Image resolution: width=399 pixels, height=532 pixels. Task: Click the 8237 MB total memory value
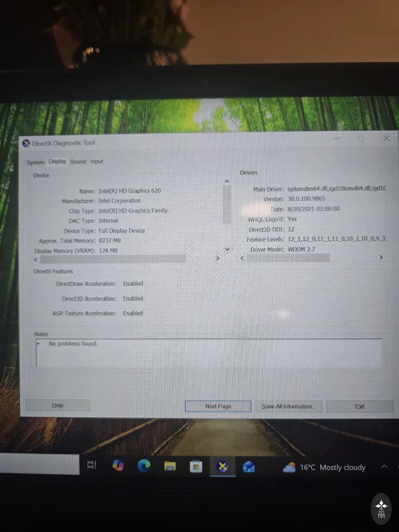110,241
